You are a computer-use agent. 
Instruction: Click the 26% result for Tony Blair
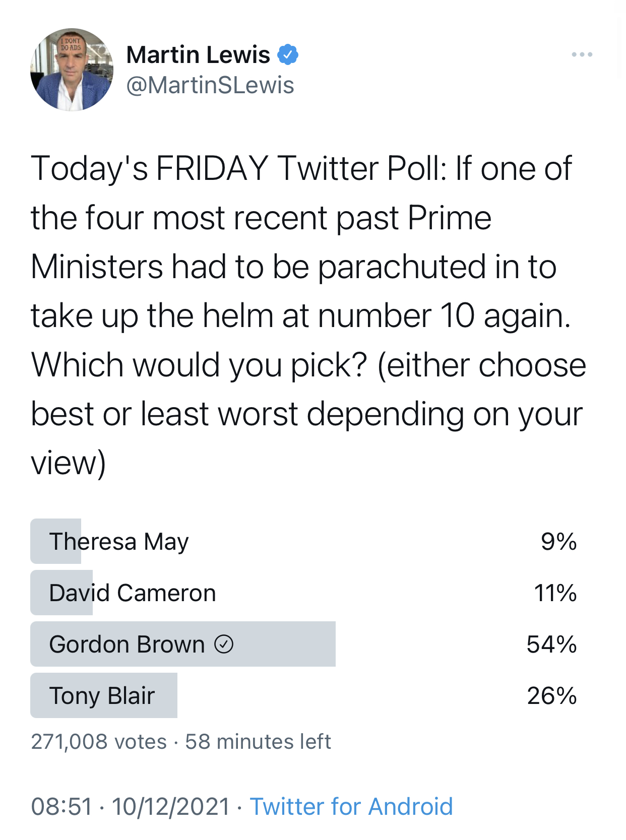point(551,696)
